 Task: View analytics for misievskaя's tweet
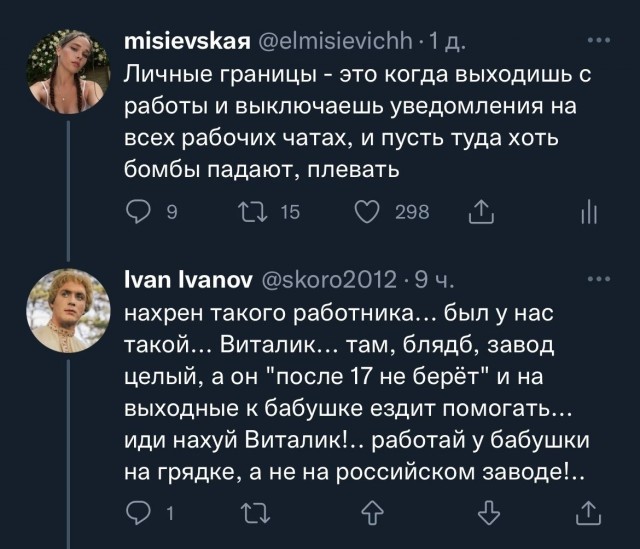pyautogui.click(x=588, y=211)
